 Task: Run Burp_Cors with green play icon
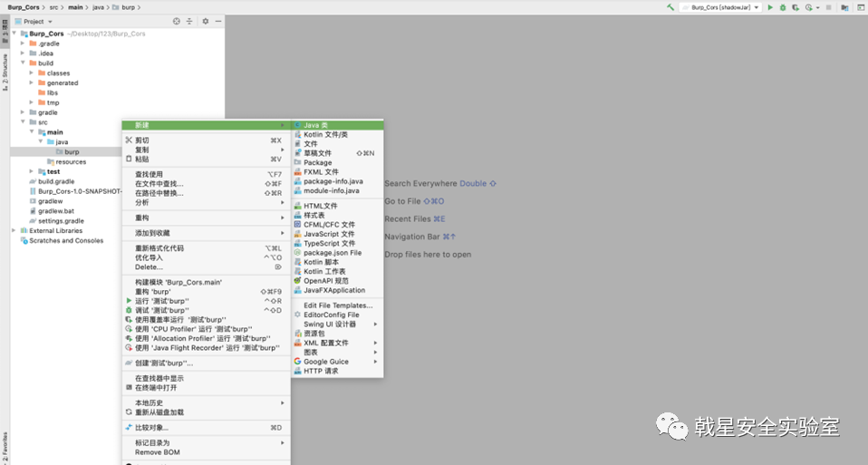[770, 7]
